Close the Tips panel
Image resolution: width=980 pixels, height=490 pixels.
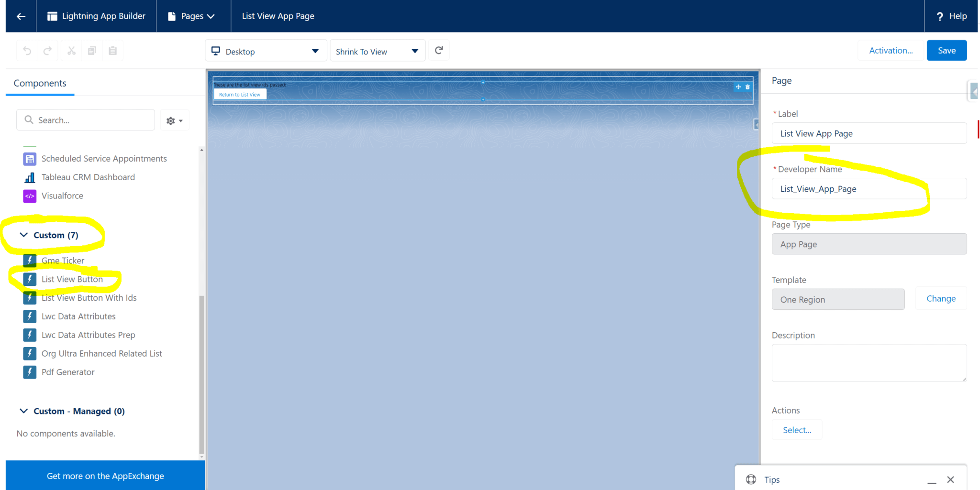(951, 479)
